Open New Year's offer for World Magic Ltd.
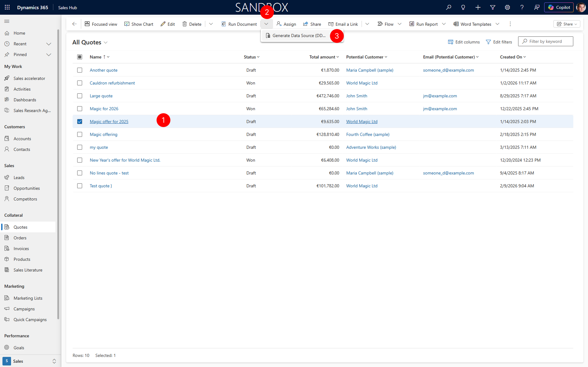 tap(125, 160)
